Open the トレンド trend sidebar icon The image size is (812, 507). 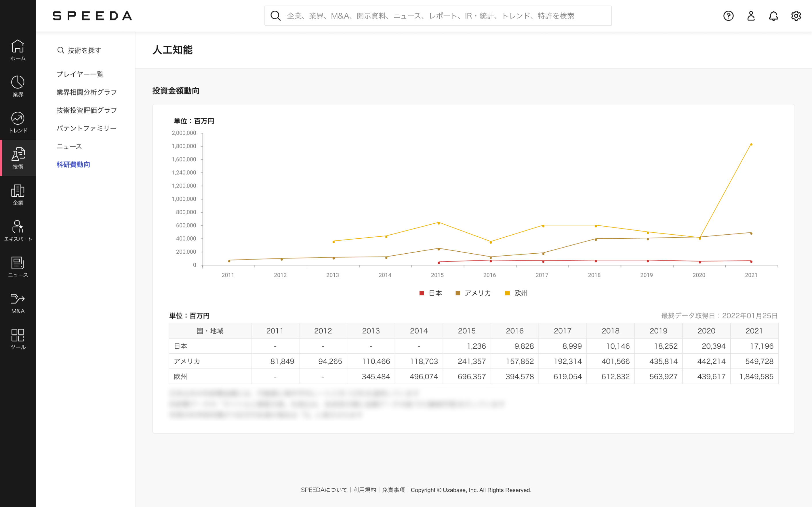[x=18, y=122]
